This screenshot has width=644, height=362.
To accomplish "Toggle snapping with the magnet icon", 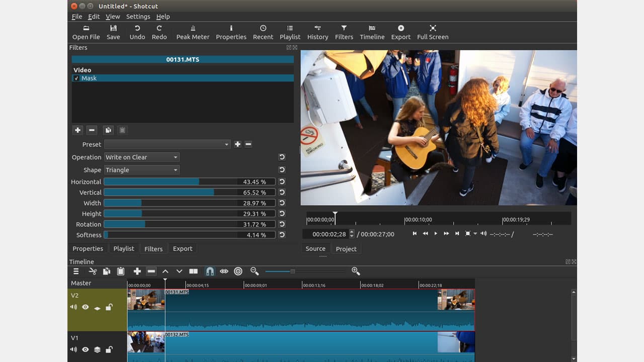I will tap(209, 271).
